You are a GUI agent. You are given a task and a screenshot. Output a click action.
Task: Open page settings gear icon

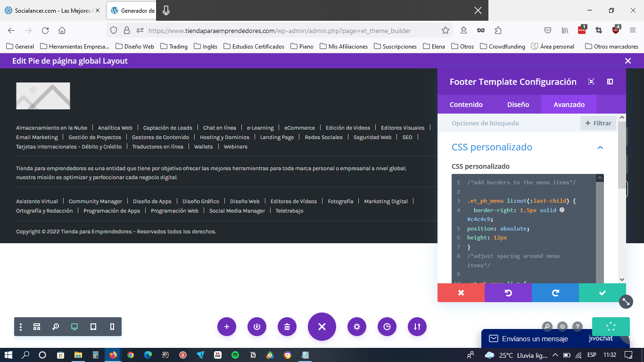coord(357,327)
